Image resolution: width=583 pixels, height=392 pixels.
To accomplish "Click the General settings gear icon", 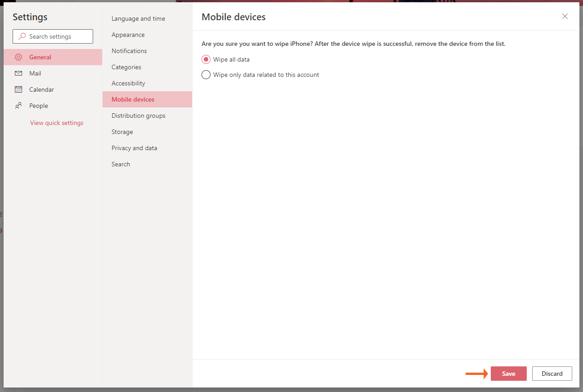I will point(18,57).
